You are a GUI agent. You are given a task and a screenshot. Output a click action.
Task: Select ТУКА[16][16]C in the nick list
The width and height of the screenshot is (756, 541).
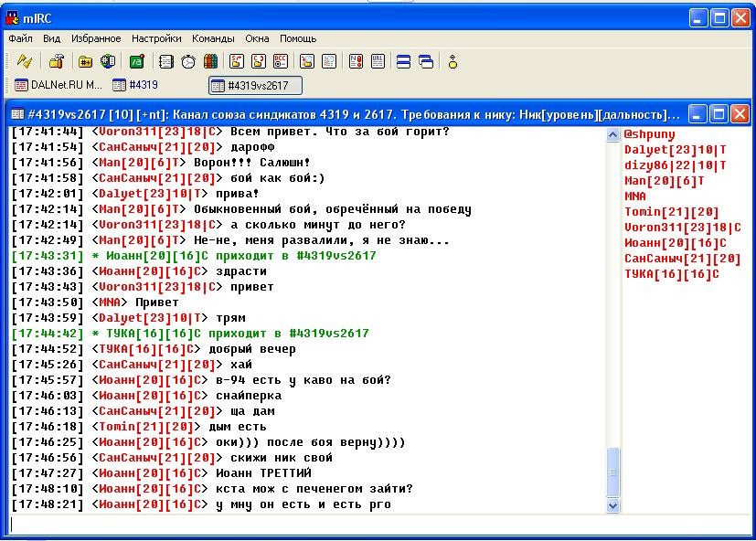pos(672,273)
